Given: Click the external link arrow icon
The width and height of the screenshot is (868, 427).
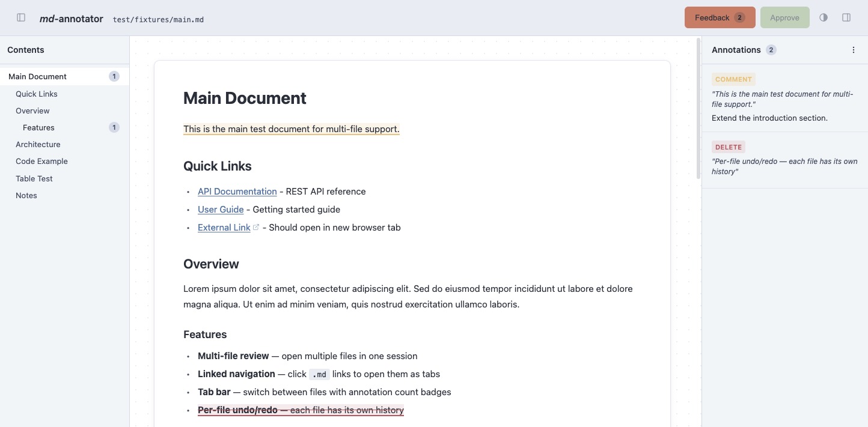Looking at the screenshot, I should coord(256,227).
